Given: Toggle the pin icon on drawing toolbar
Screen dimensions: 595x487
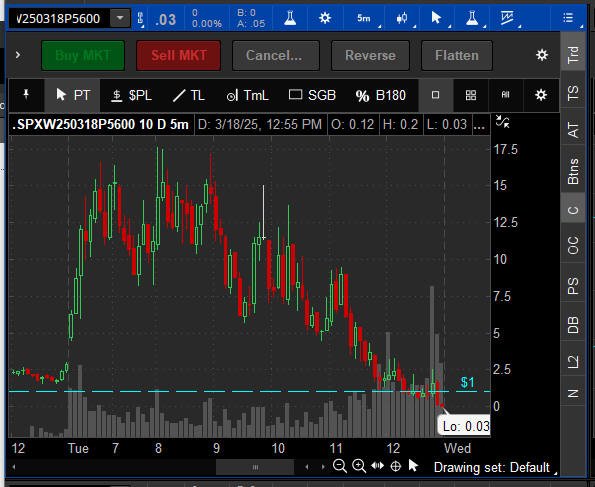Looking at the screenshot, I should coord(26,95).
